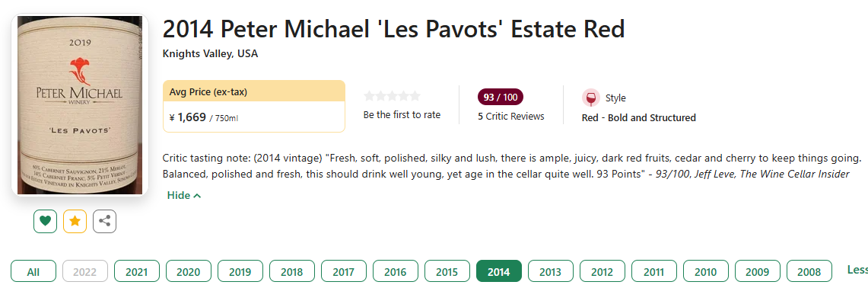Choose the 2008 vintage
The width and height of the screenshot is (868, 285).
tap(809, 272)
